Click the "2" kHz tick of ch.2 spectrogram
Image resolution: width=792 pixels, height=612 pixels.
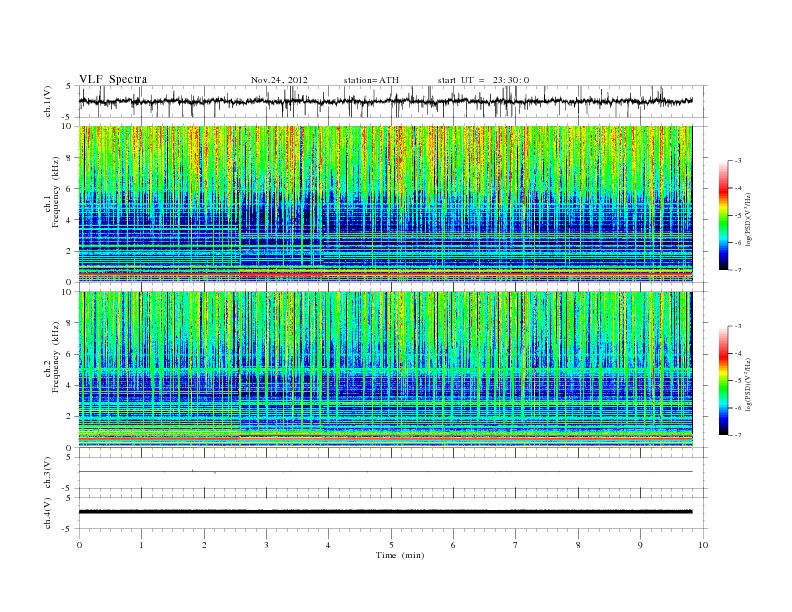[x=70, y=417]
